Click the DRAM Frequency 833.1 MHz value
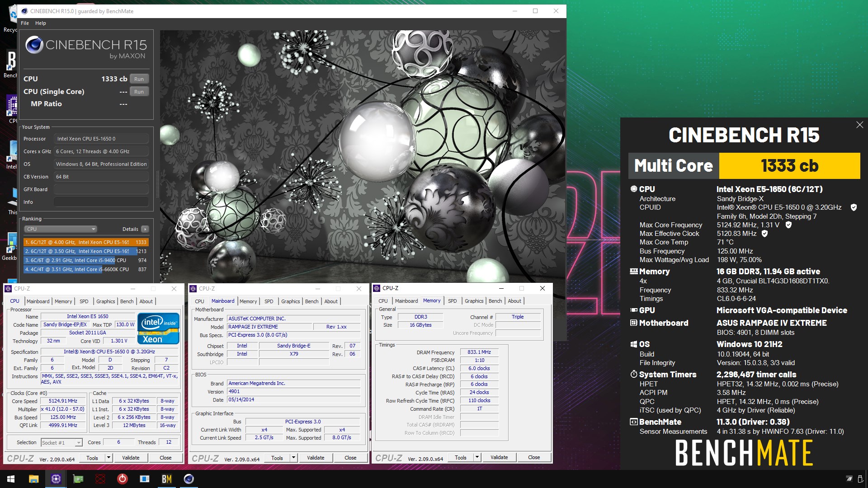The height and width of the screenshot is (488, 868). [x=479, y=352]
